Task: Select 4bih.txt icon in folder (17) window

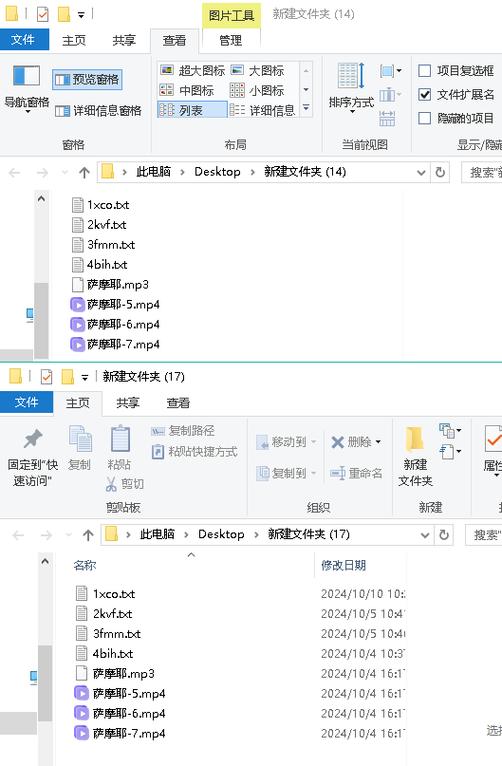Action: pos(82,653)
